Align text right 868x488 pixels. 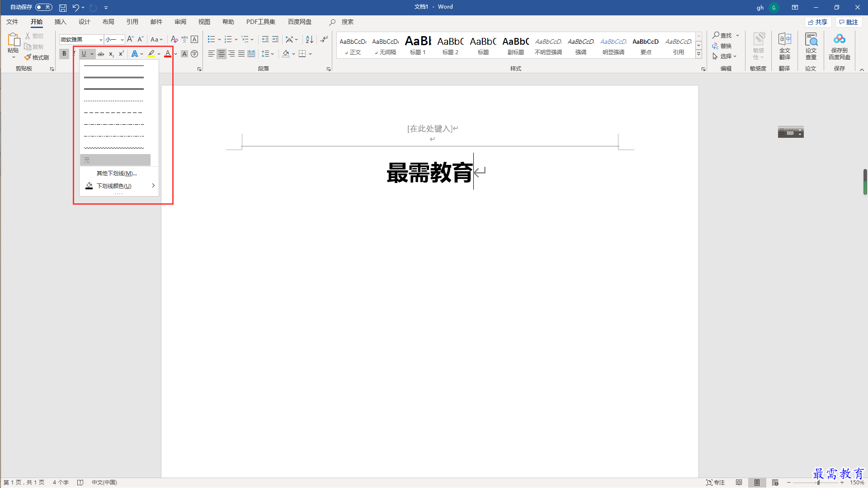coord(231,54)
